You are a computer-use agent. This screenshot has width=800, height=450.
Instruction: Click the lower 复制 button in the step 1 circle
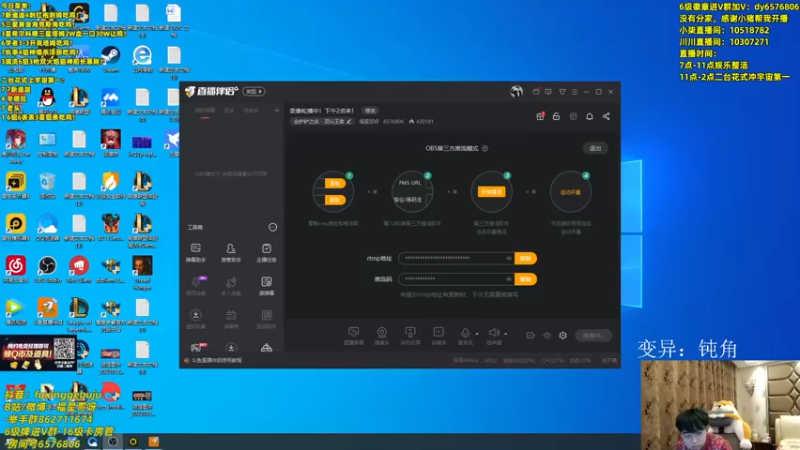[x=335, y=200]
